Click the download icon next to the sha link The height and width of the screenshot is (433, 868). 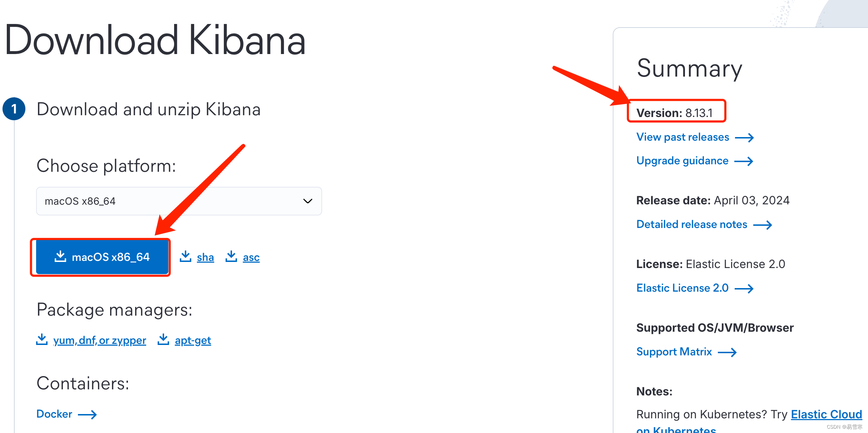186,256
